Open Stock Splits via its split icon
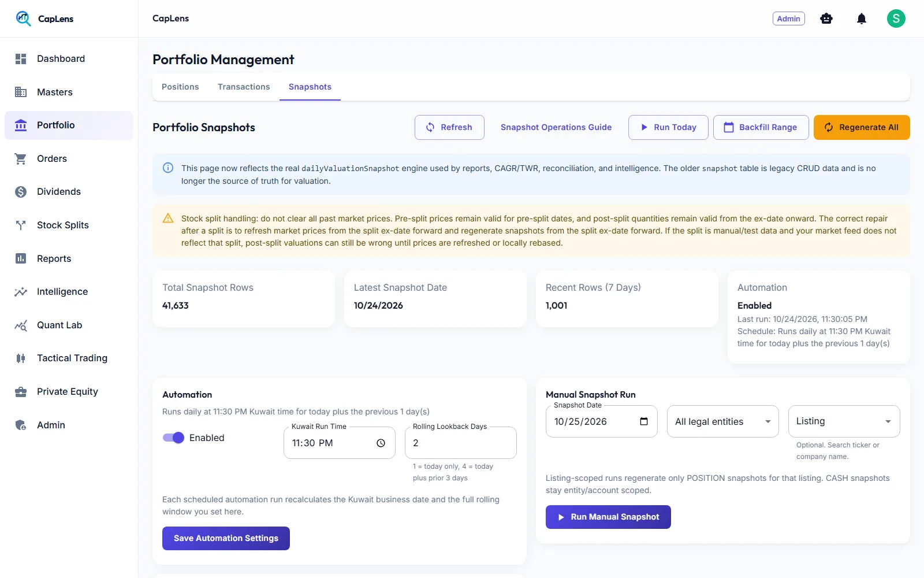 point(21,225)
